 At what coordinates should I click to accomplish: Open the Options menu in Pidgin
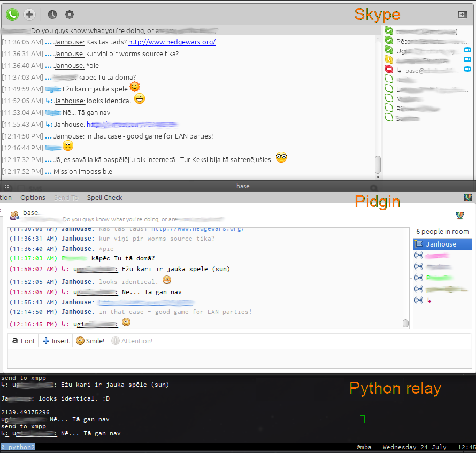(x=33, y=198)
